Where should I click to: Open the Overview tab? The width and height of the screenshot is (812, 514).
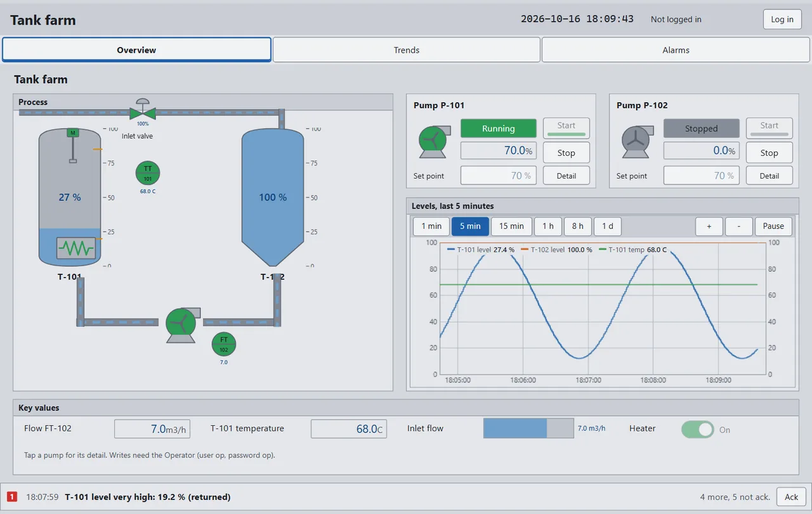[x=136, y=50]
